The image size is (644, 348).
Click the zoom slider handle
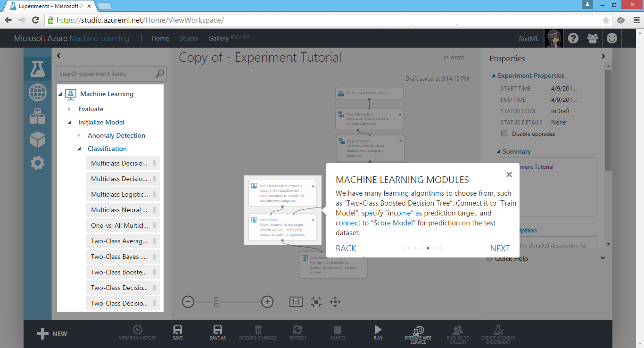pos(216,302)
